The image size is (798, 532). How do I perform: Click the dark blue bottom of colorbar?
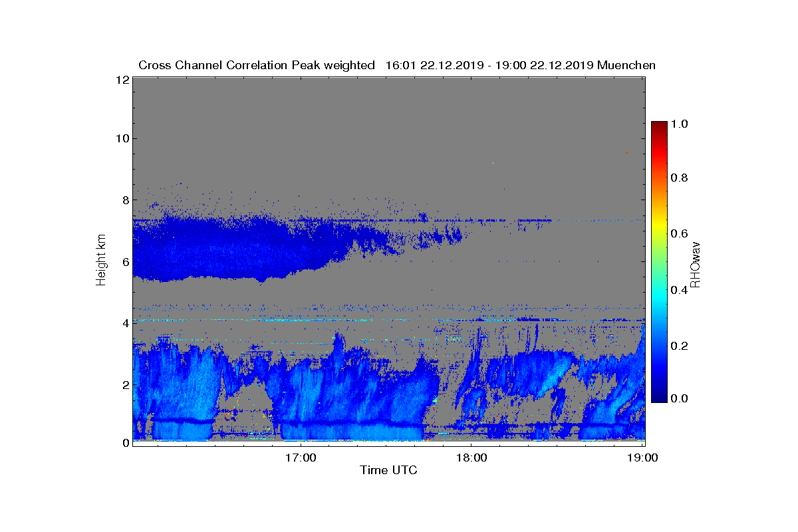click(659, 397)
